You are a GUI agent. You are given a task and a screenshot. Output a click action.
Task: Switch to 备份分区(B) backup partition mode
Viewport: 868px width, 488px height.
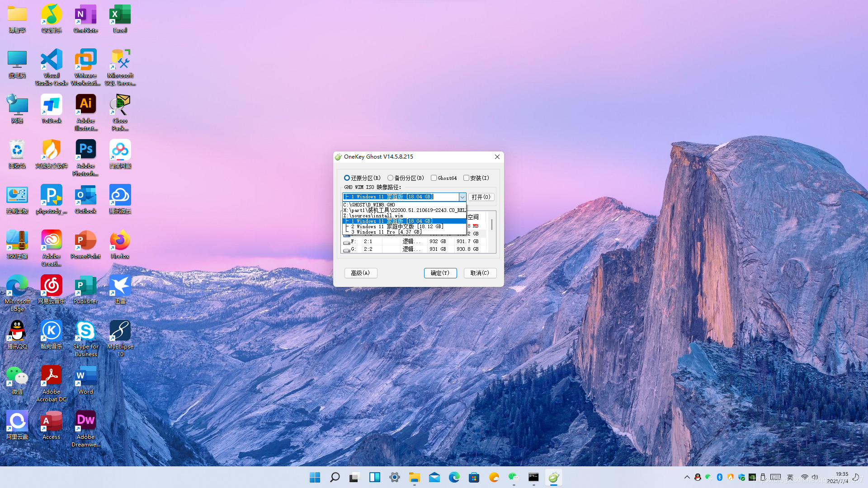click(391, 178)
